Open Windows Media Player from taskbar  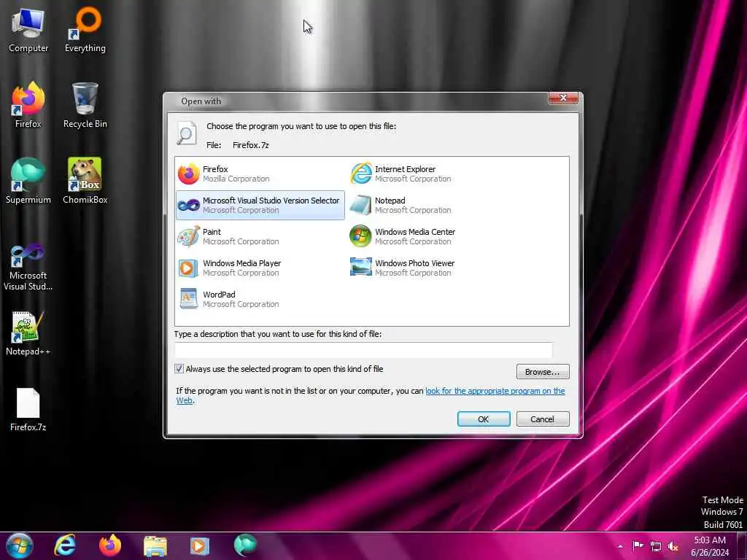[200, 545]
